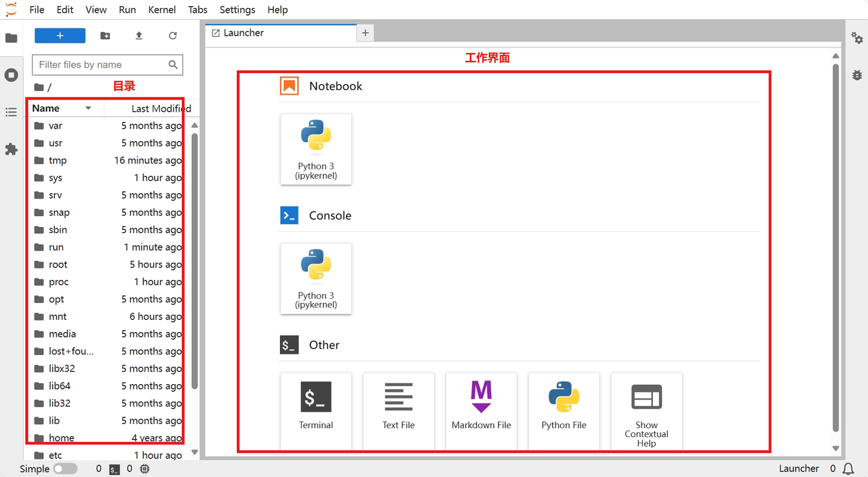Open the Property Inspector gears icon
Image resolution: width=868 pixels, height=477 pixels.
pyautogui.click(x=857, y=39)
